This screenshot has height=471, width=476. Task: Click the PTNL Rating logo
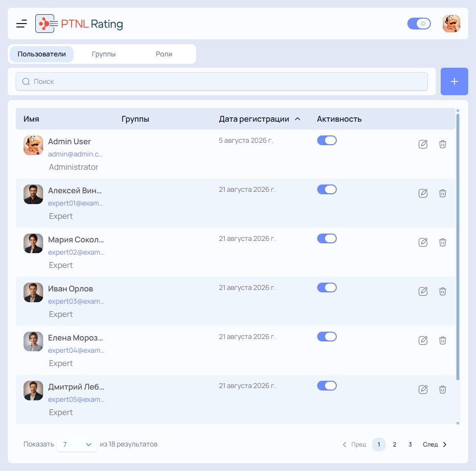(79, 24)
